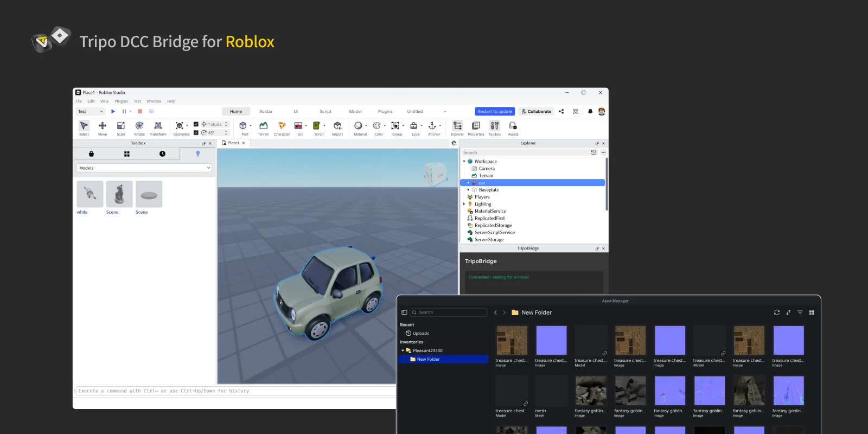The width and height of the screenshot is (868, 434).
Task: Open the Part shape dropdown arrow
Action: coord(251,126)
